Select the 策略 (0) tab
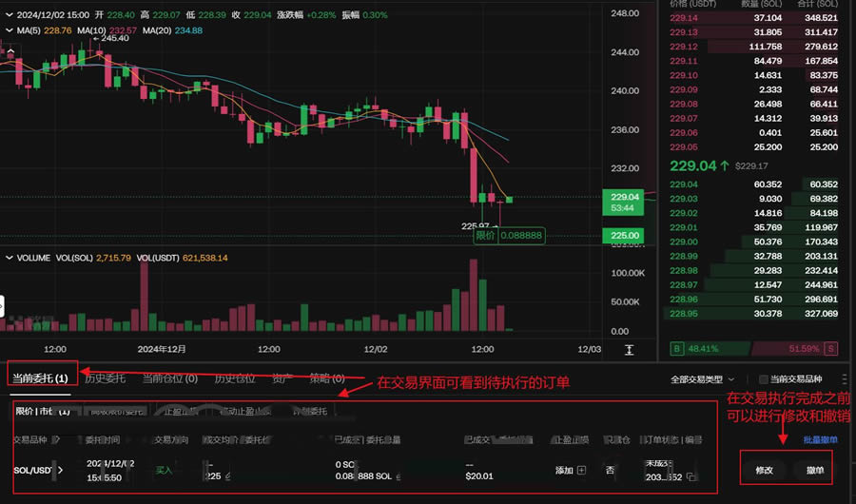The width and height of the screenshot is (856, 504). (x=326, y=378)
